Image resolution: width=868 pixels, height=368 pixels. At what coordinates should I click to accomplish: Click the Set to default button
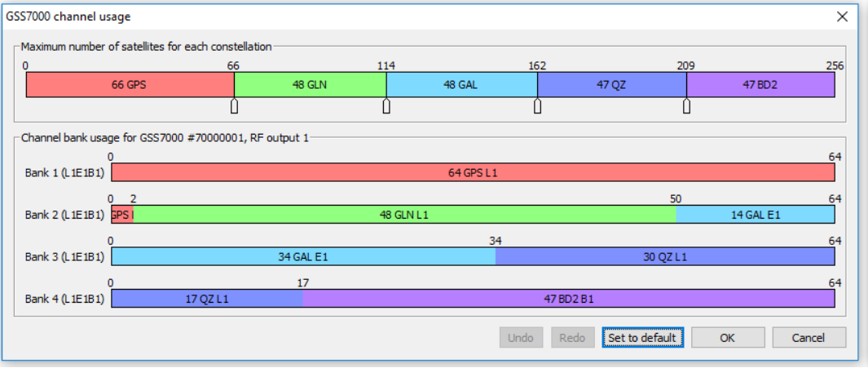[x=643, y=338]
